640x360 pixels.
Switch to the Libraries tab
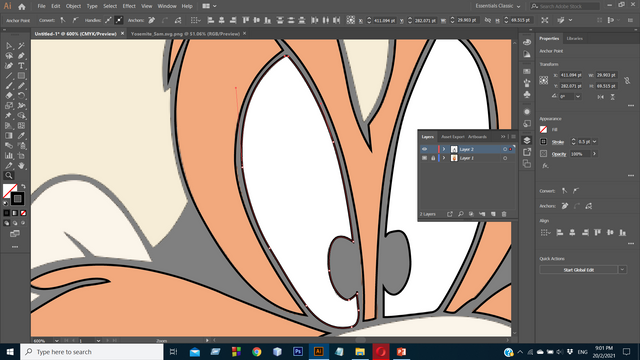click(x=575, y=38)
